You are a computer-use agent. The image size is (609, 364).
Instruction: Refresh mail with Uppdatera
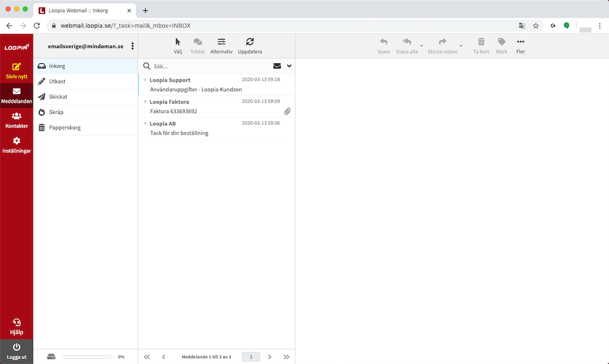coord(250,46)
